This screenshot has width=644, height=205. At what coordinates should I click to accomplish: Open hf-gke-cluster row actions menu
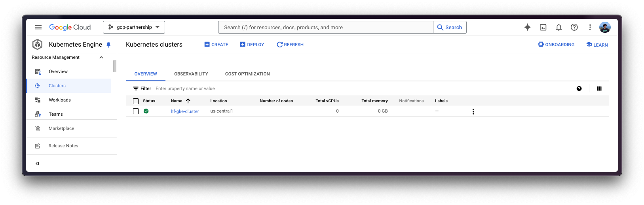tap(473, 111)
